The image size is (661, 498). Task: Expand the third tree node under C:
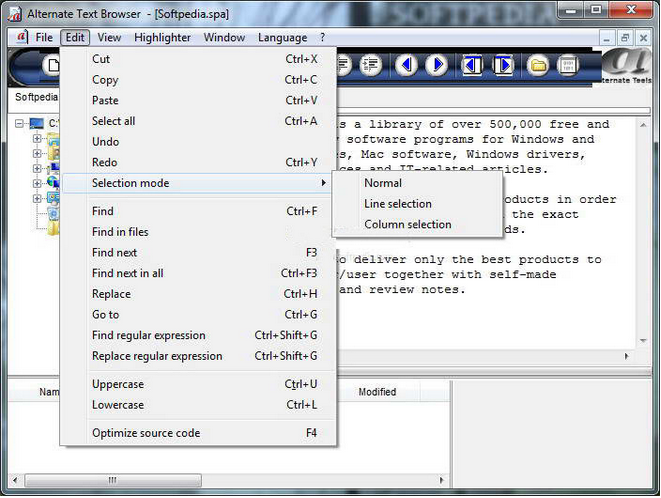[x=37, y=168]
